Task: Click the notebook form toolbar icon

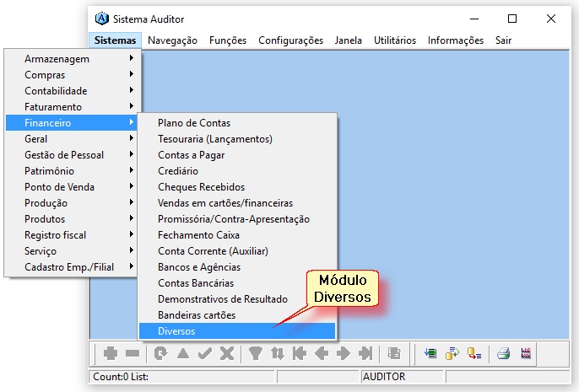Action: click(x=394, y=353)
